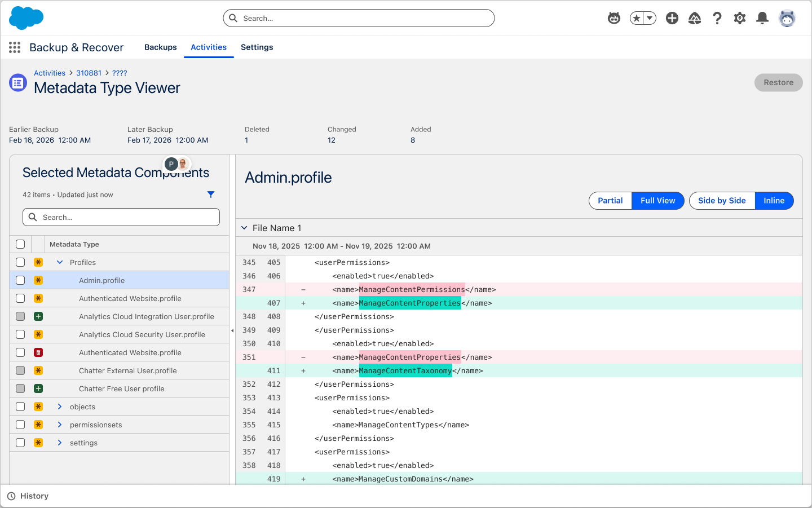Viewport: 812px width, 508px height.
Task: Expand the permissionsets tree node
Action: coord(60,425)
